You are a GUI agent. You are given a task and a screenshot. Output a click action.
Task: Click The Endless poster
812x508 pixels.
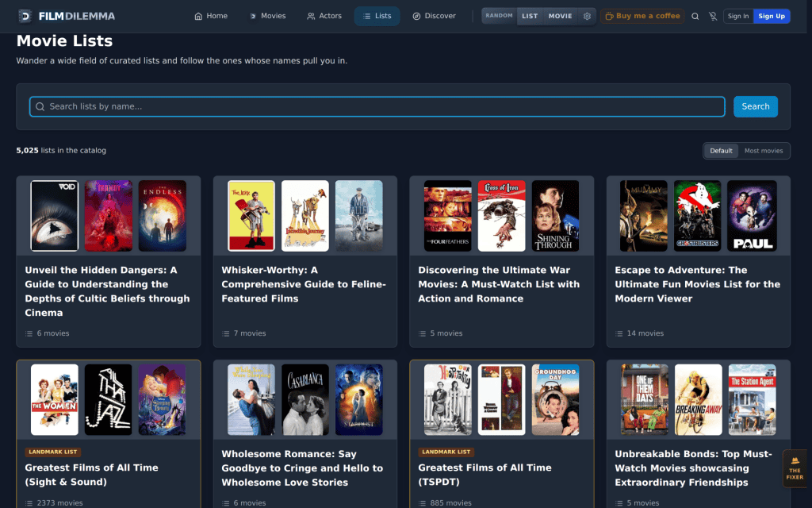click(x=162, y=216)
